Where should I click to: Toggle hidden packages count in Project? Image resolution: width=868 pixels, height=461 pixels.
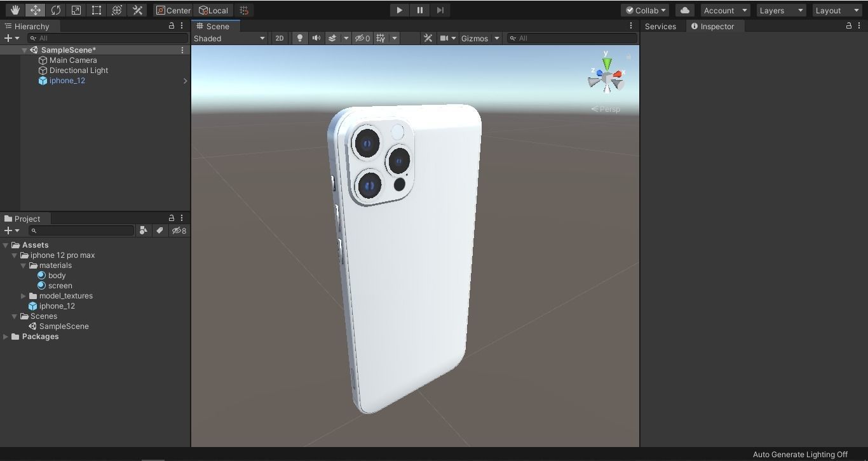click(x=179, y=230)
